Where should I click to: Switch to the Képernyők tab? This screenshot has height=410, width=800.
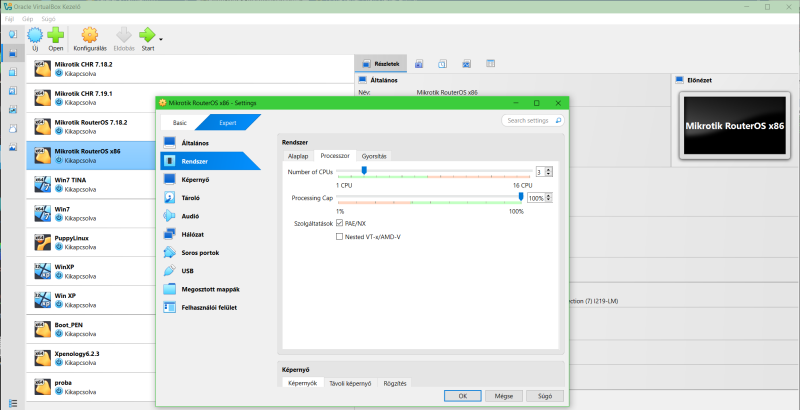303,383
